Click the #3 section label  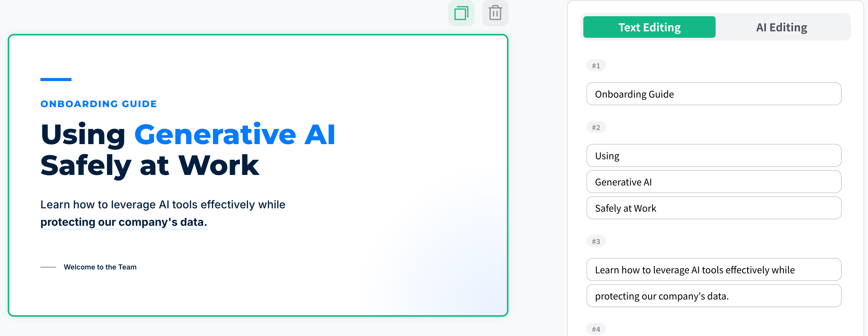point(596,241)
